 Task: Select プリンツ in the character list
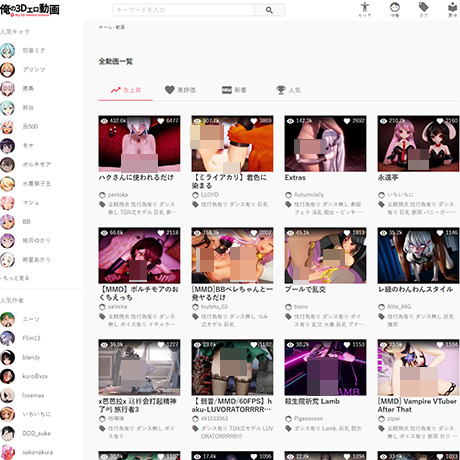[34, 70]
